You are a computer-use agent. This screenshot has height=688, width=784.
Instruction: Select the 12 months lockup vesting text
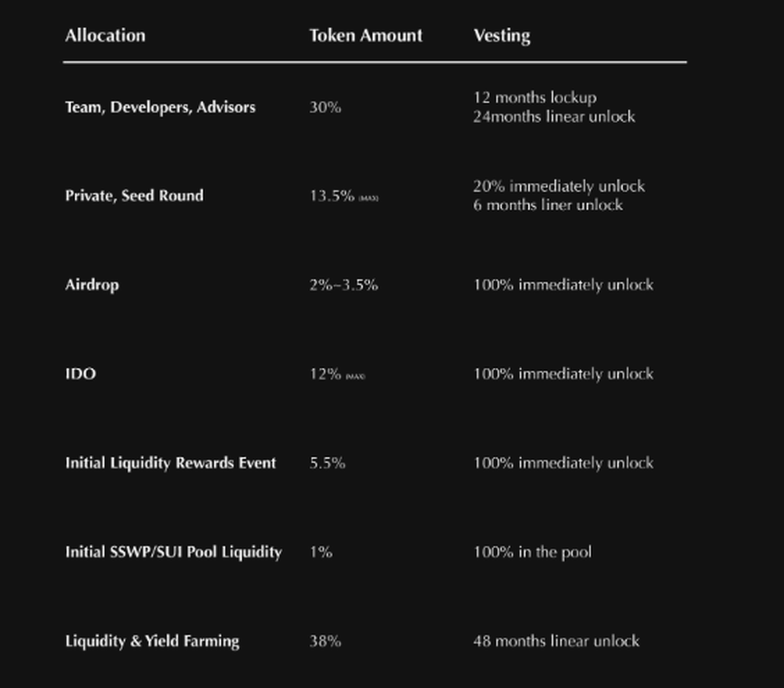(x=534, y=98)
